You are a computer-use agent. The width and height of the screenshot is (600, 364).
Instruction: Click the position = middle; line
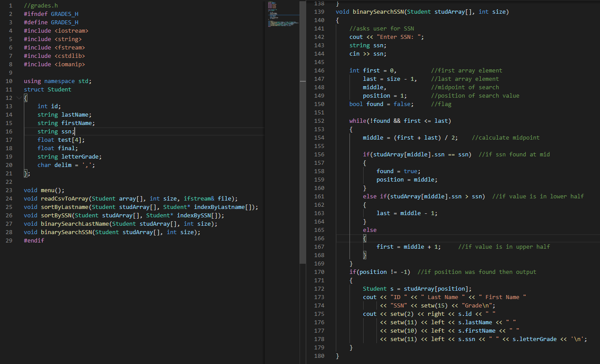(407, 179)
